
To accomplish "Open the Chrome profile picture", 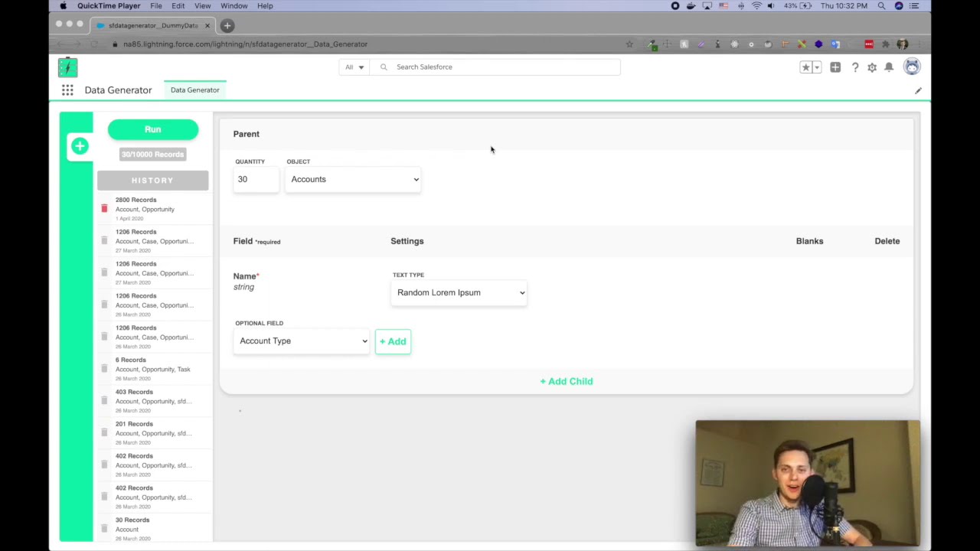I will (x=902, y=44).
